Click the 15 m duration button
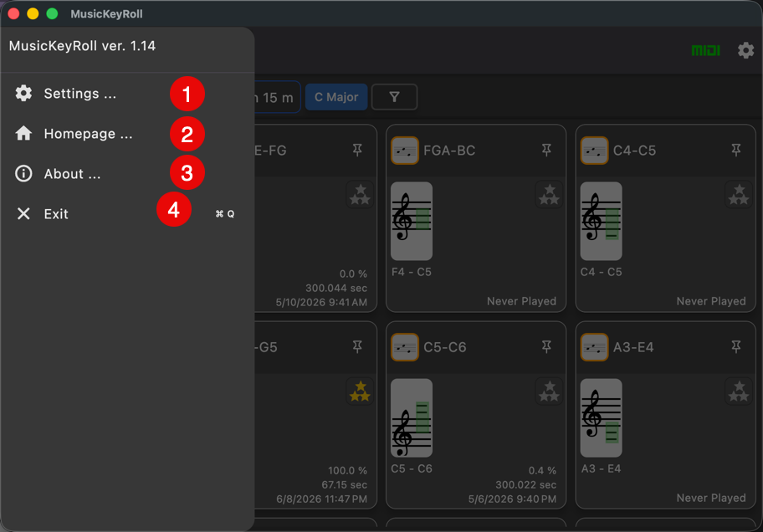763x532 pixels. pos(278,97)
